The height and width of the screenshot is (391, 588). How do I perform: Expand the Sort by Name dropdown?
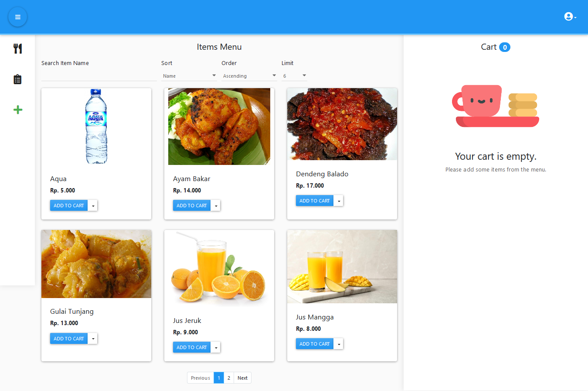(189, 76)
